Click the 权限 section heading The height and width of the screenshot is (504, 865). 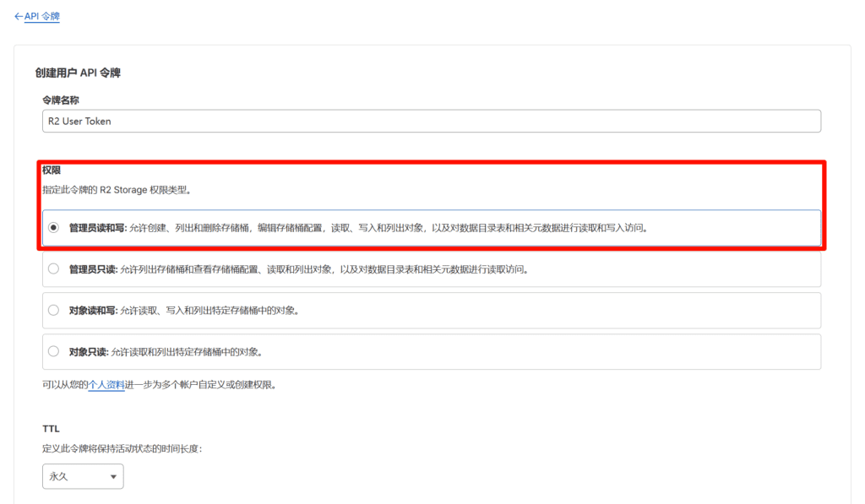(x=52, y=171)
